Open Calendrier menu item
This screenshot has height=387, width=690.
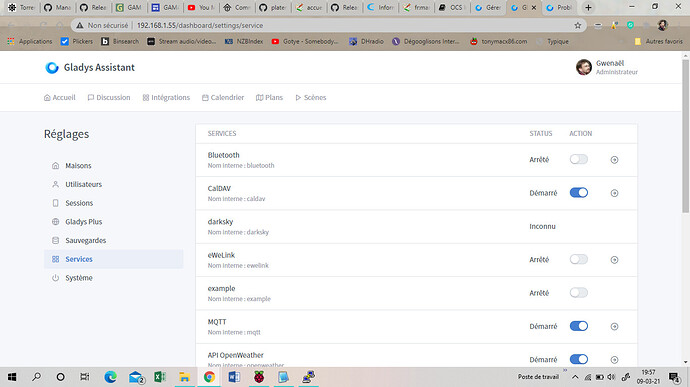point(223,98)
